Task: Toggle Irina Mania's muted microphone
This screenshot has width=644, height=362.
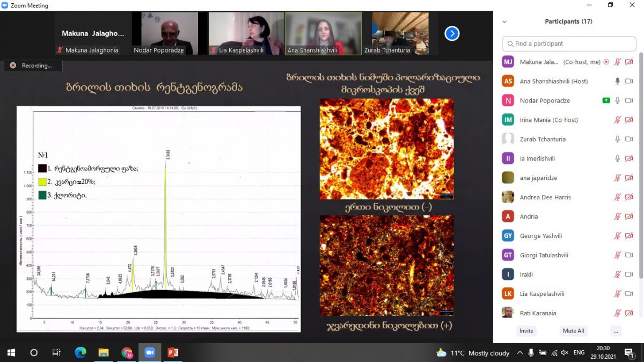Action: click(618, 120)
